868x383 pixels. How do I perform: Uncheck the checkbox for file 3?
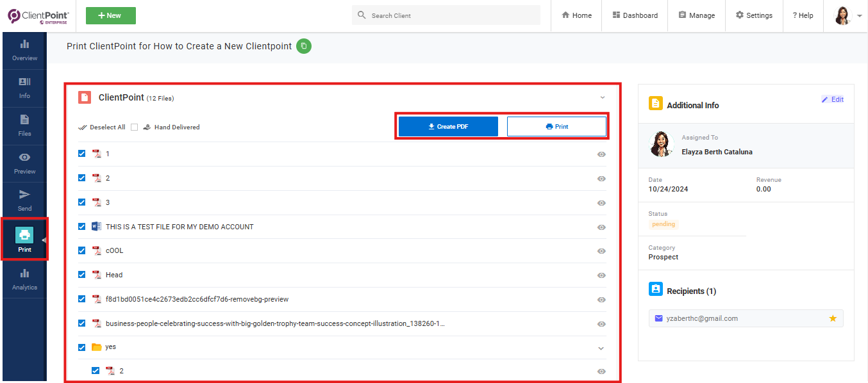click(81, 202)
